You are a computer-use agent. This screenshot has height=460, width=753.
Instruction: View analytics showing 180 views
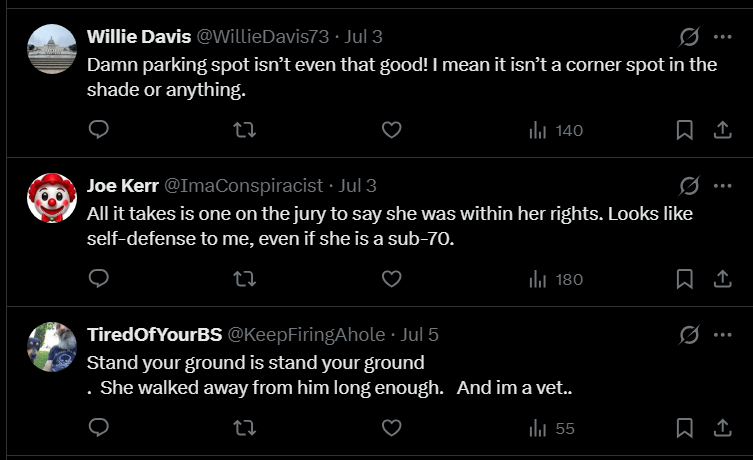click(556, 279)
